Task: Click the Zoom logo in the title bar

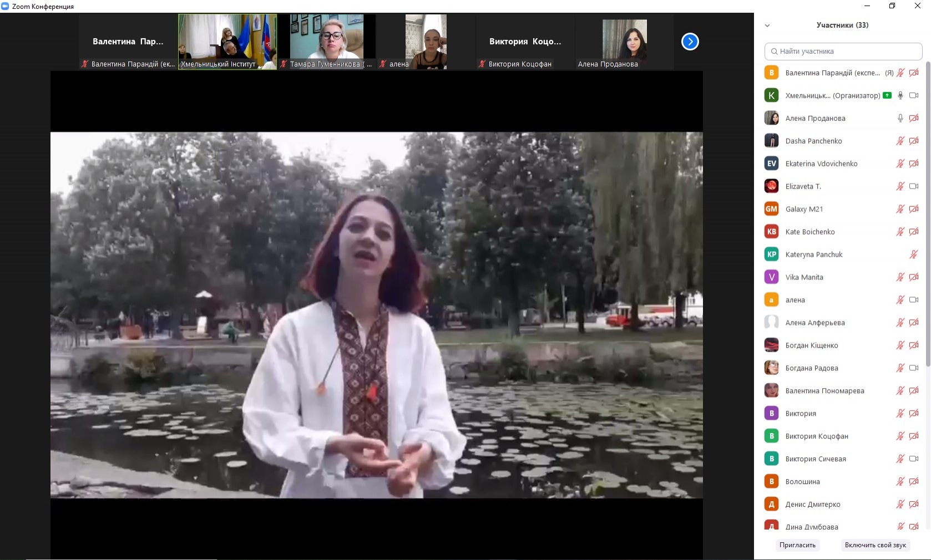Action: tap(6, 6)
